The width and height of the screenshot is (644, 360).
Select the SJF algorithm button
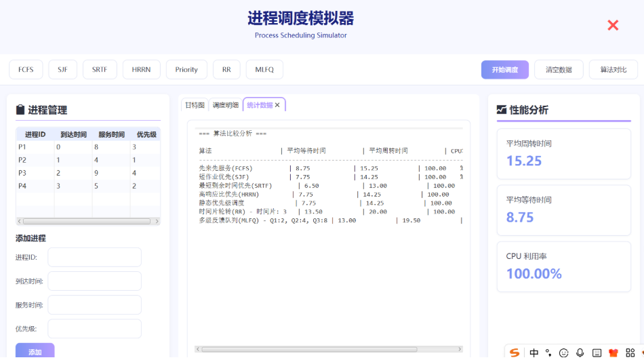(62, 69)
